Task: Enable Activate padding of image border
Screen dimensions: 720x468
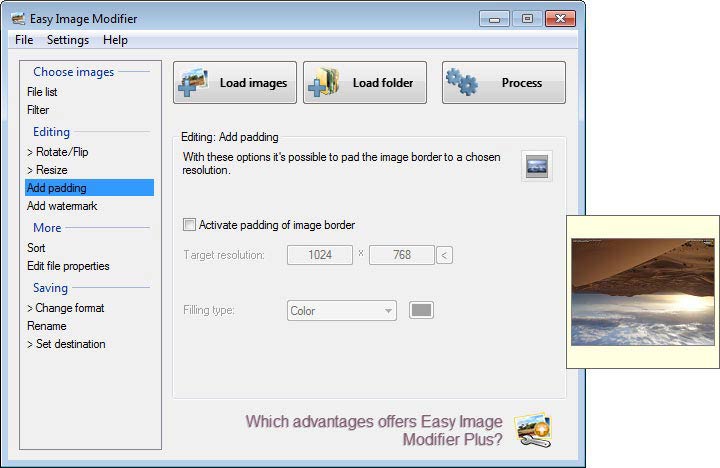Action: [x=190, y=225]
